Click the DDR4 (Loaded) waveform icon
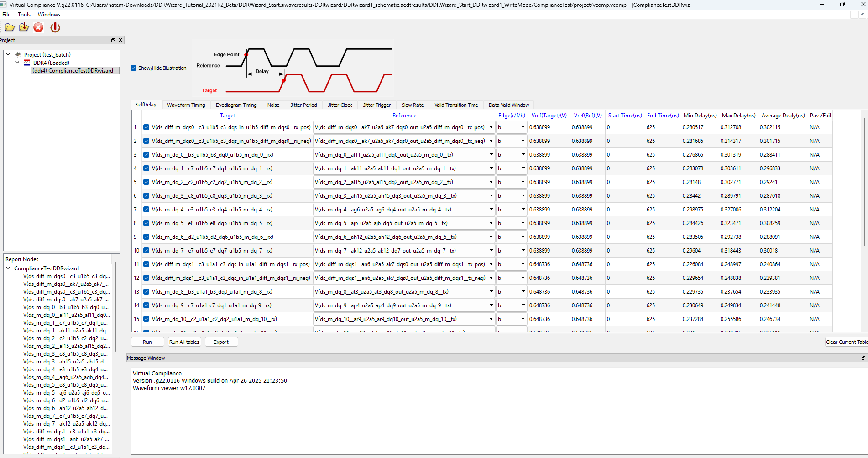Viewport: 868px width, 458px height. point(27,63)
